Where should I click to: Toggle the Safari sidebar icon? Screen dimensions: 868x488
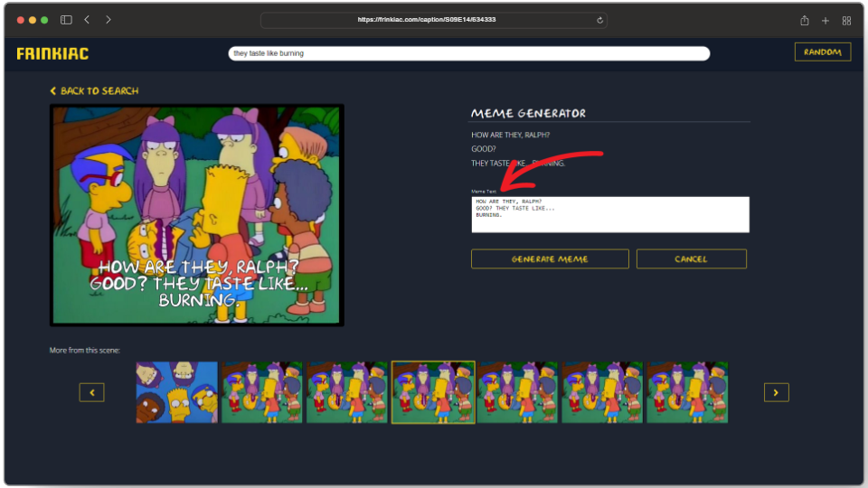click(66, 20)
